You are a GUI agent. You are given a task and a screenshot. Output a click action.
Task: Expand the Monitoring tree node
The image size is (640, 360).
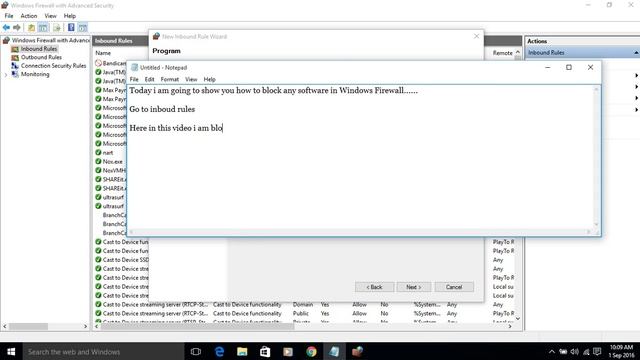tap(6, 75)
